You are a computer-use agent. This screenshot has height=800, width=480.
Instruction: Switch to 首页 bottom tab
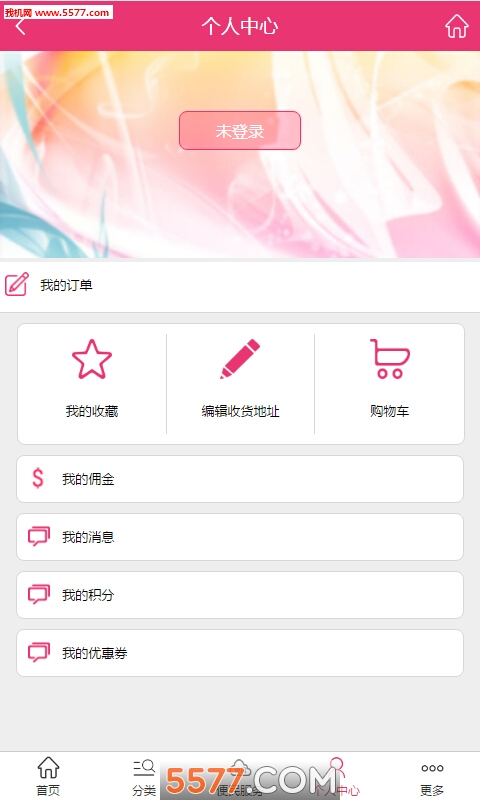coord(48,776)
